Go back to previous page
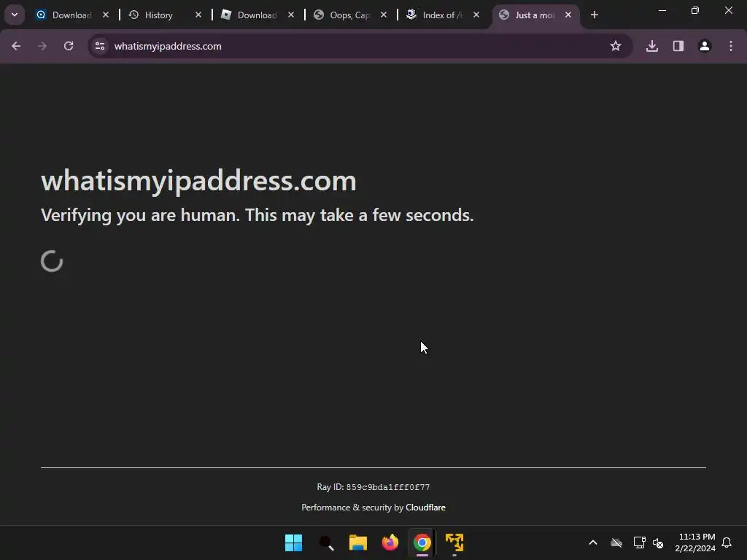747x560 pixels. pos(16,46)
